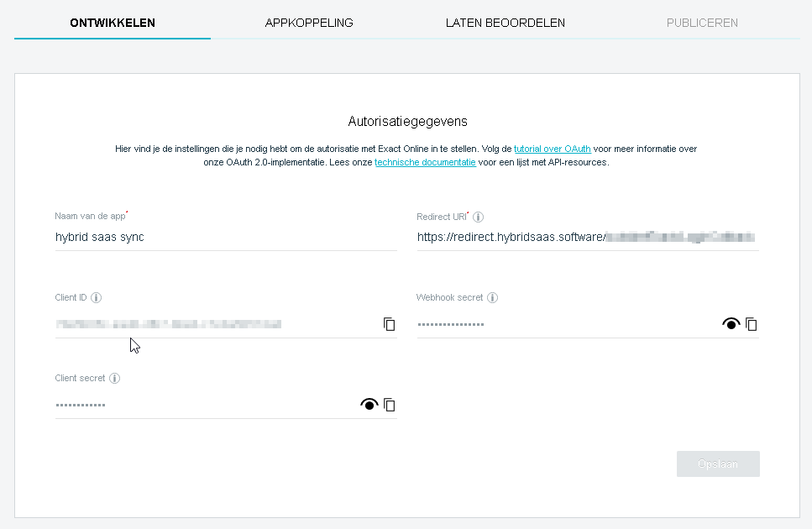Open the Appkoppeling tab

tap(309, 23)
